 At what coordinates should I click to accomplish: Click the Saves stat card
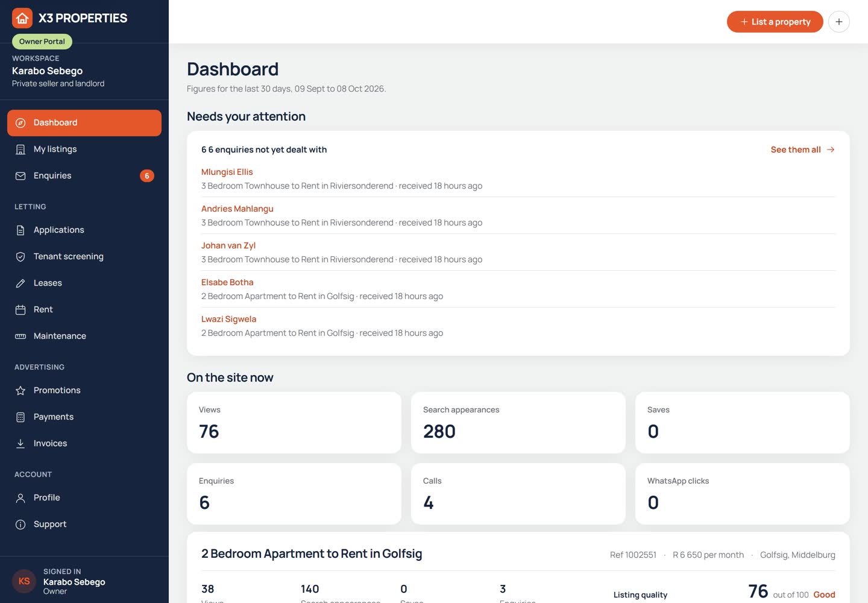743,423
